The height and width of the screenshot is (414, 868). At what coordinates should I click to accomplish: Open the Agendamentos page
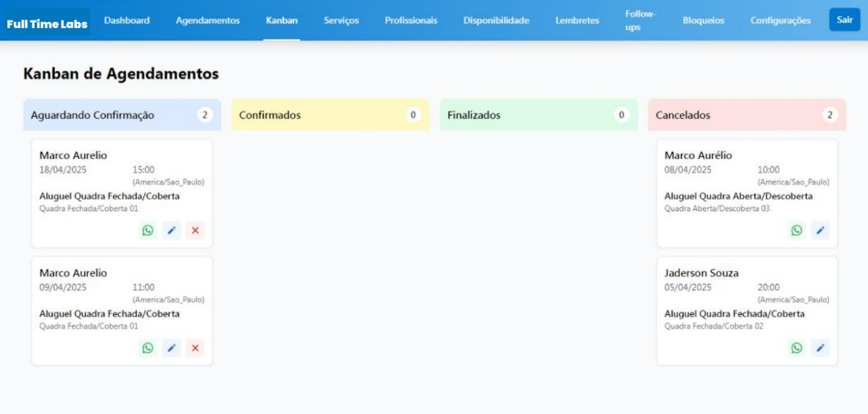tap(208, 20)
